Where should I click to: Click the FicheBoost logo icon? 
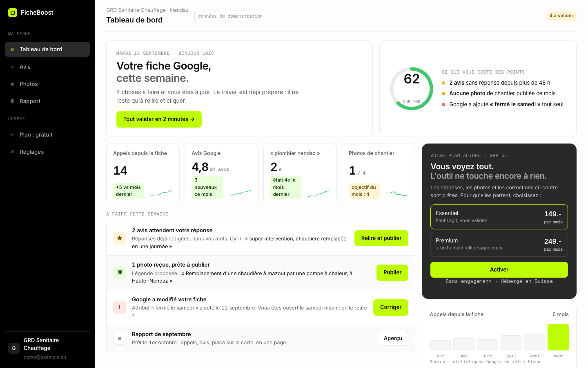tap(13, 13)
